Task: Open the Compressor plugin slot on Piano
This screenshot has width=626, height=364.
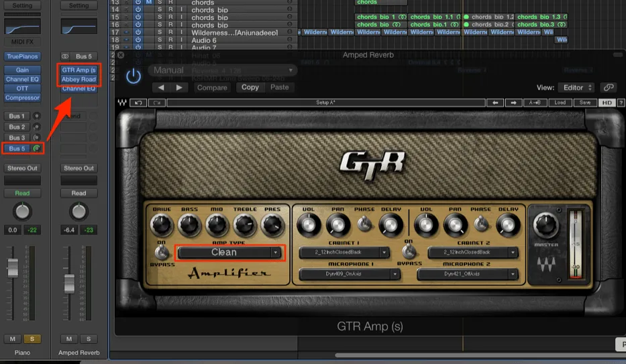Action: 22,98
